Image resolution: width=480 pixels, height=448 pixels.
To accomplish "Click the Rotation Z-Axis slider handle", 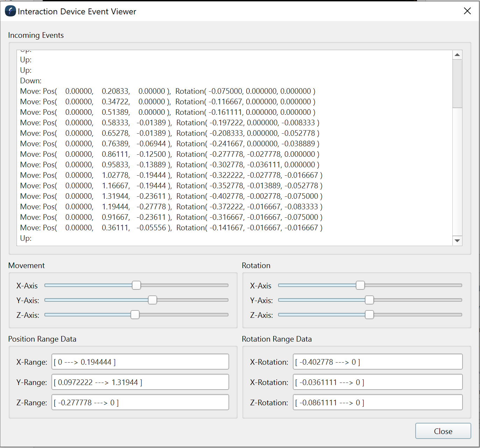I will 369,315.
